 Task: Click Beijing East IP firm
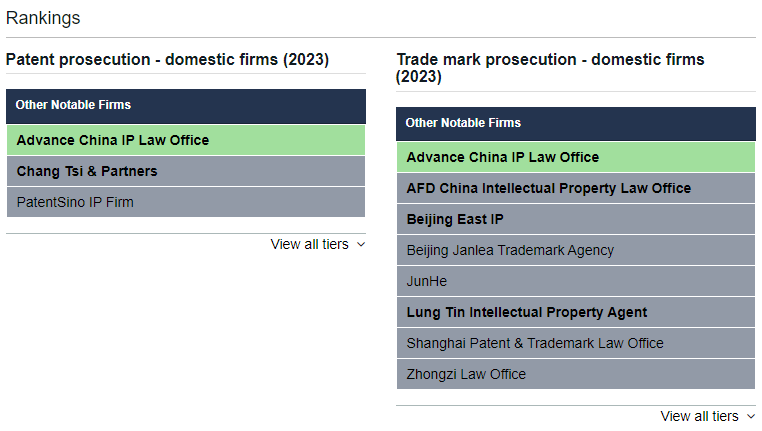[x=455, y=219]
